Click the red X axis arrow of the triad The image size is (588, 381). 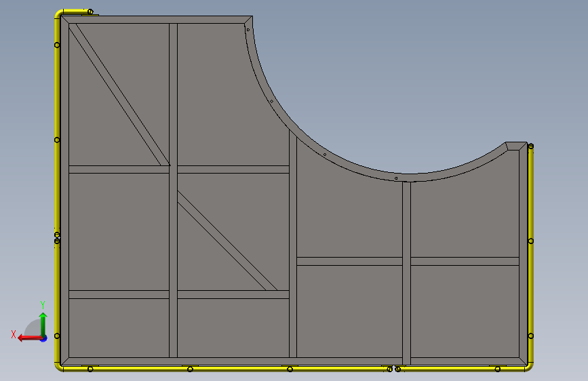30,338
